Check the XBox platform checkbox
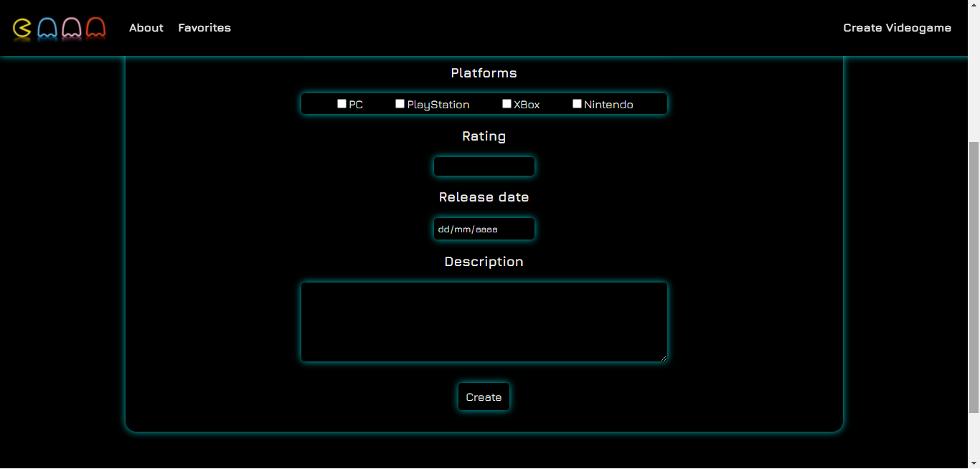 (x=507, y=104)
